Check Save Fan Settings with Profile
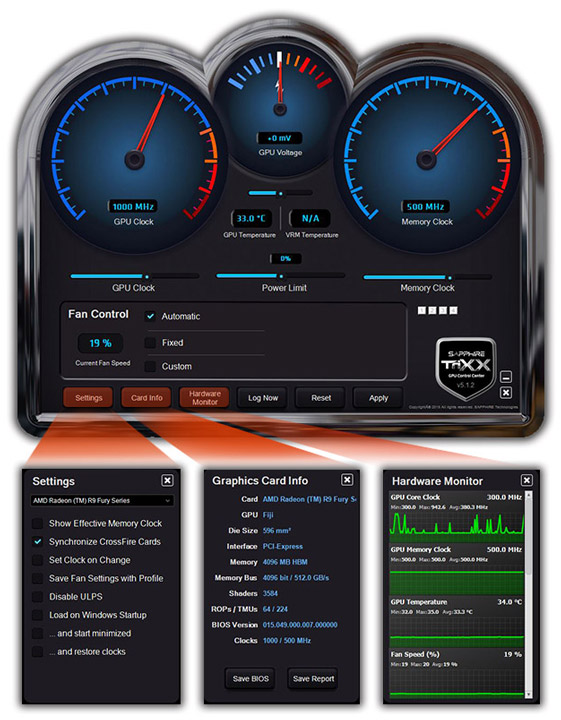The image size is (561, 720). pyautogui.click(x=38, y=579)
